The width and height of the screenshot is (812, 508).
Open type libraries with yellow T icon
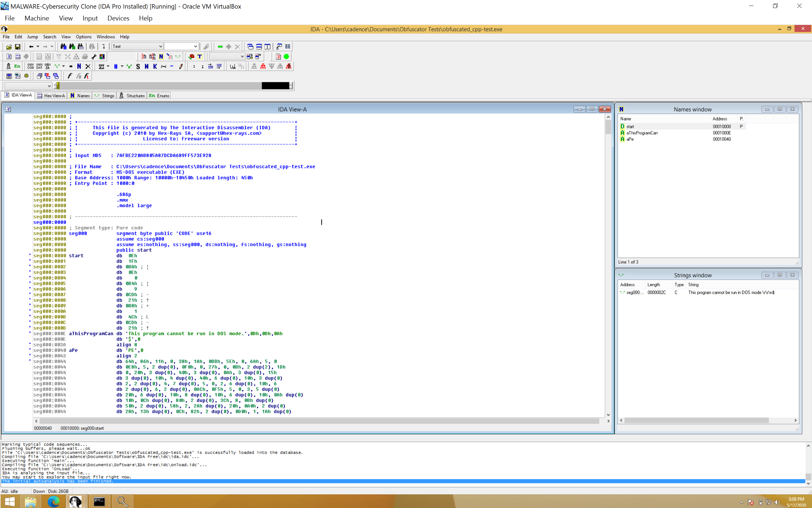[x=200, y=56]
